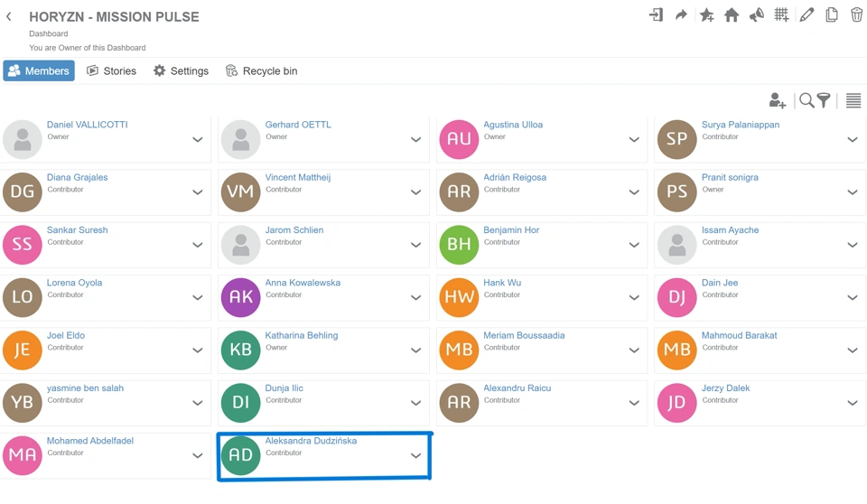
Task: Click Agustina Ulloa's pink AU avatar
Action: point(459,139)
